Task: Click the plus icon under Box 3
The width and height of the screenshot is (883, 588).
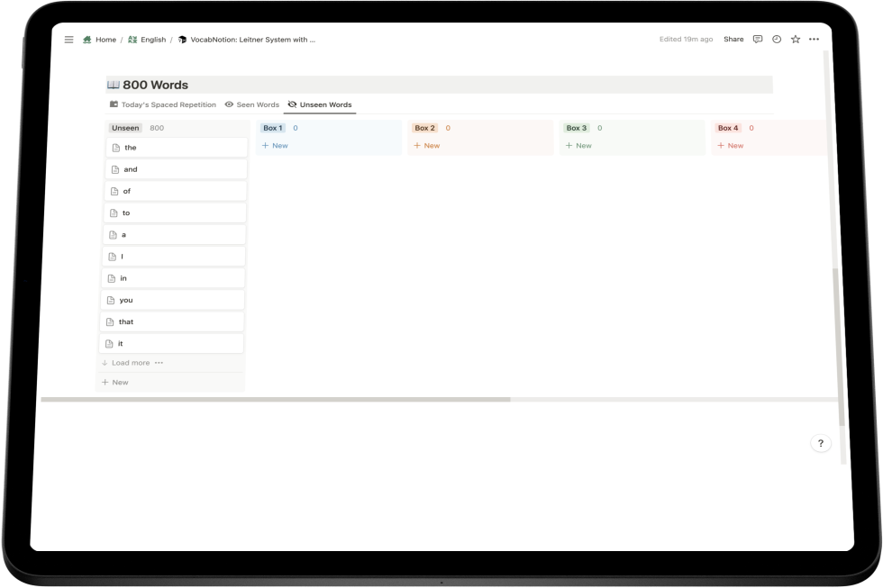Action: [569, 145]
